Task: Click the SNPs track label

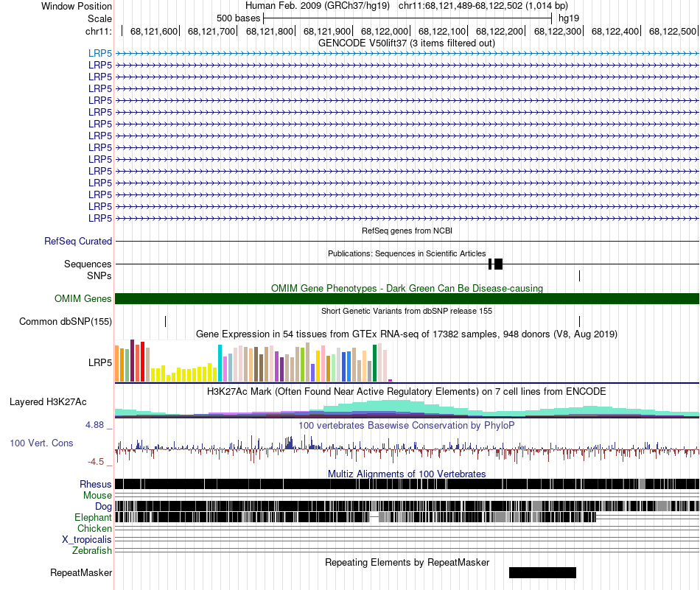Action: tap(99, 275)
